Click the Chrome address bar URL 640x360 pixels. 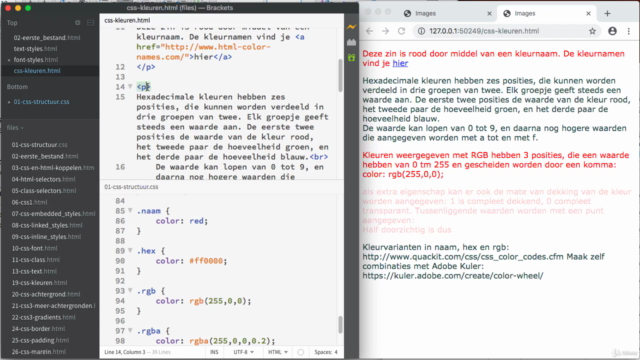[484, 31]
